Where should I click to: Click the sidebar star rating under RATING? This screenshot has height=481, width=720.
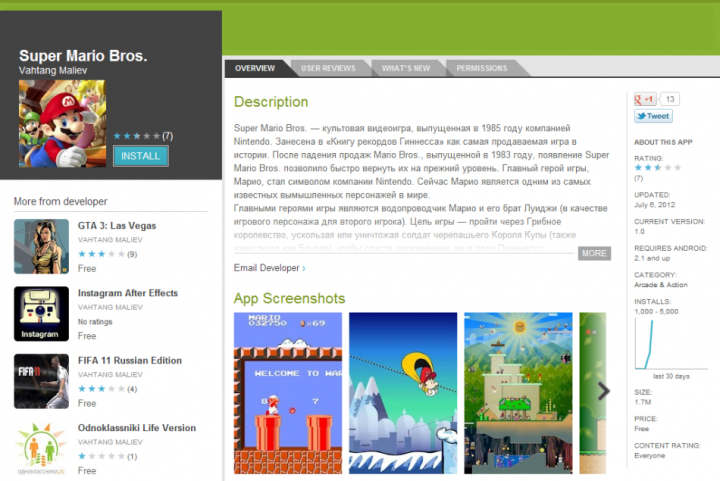[658, 168]
